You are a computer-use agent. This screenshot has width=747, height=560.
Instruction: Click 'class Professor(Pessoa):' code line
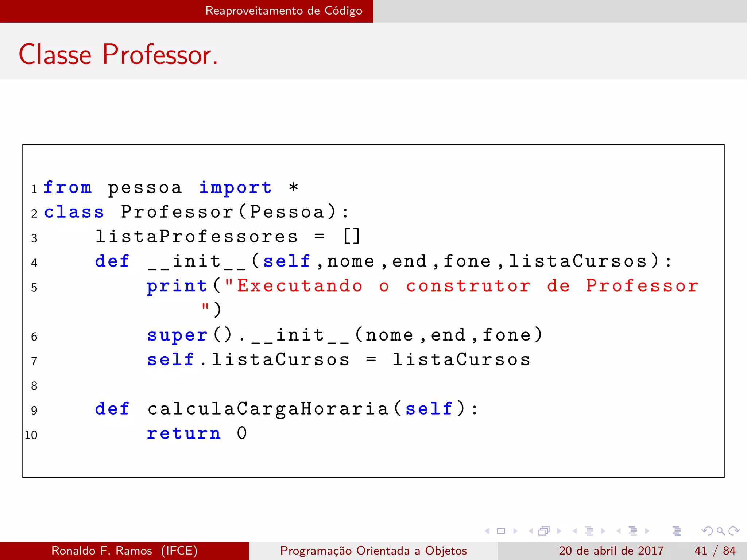tap(197, 212)
